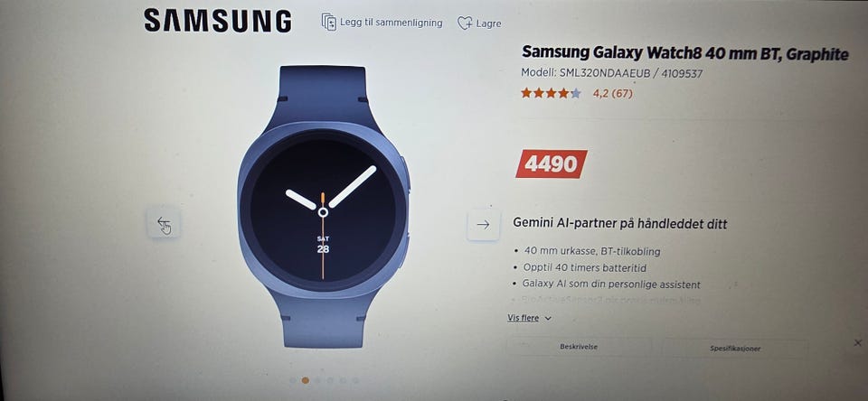
Task: Click the Samsung brand logo
Action: (218, 21)
